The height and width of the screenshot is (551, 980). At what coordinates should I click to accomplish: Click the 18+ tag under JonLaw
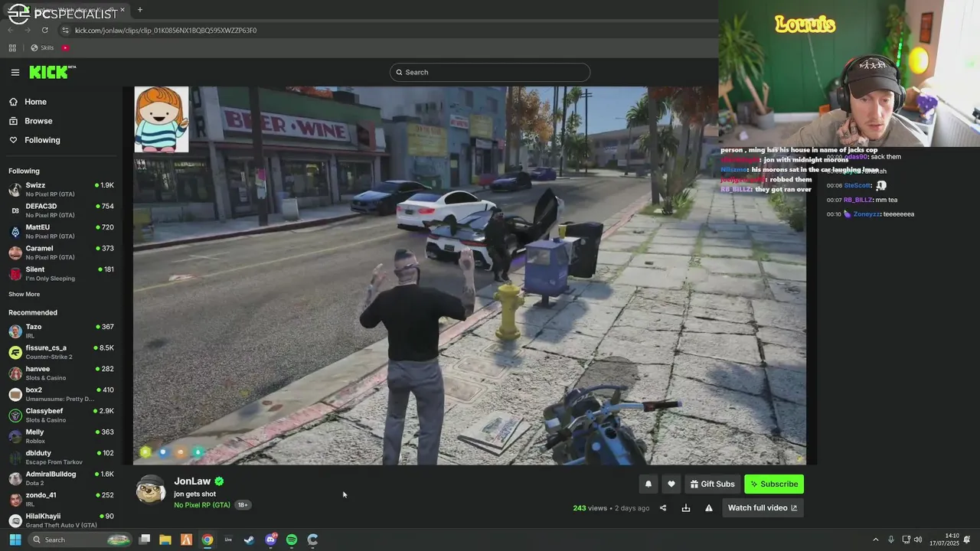(x=243, y=505)
